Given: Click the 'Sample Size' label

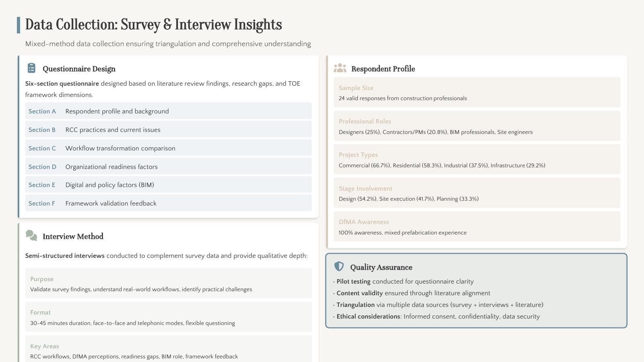Looking at the screenshot, I should [x=356, y=88].
